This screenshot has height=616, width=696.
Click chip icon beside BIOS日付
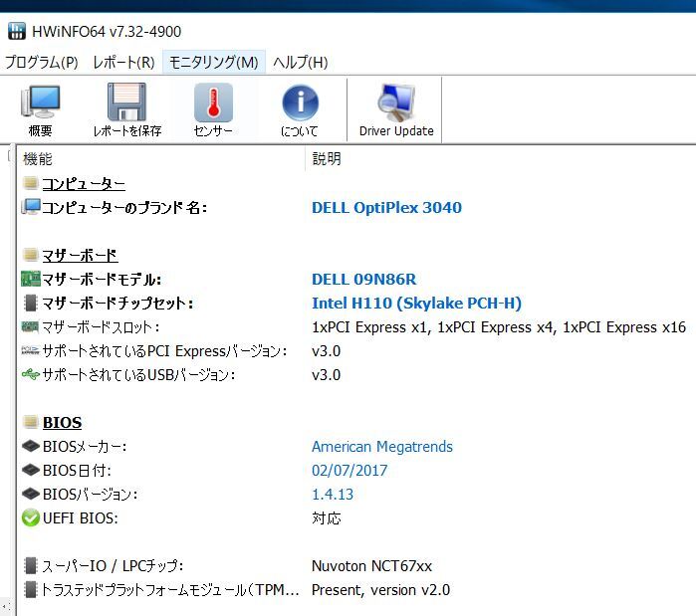[31, 470]
